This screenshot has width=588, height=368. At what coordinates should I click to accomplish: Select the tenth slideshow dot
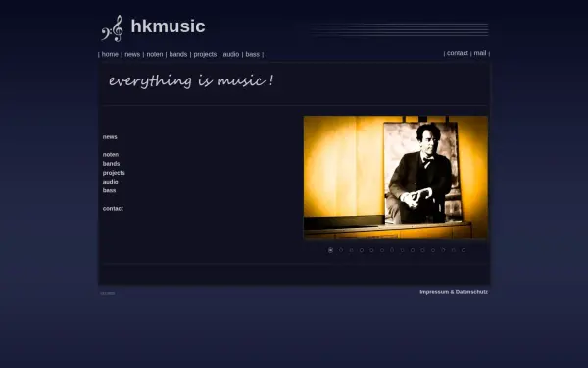[x=422, y=250]
